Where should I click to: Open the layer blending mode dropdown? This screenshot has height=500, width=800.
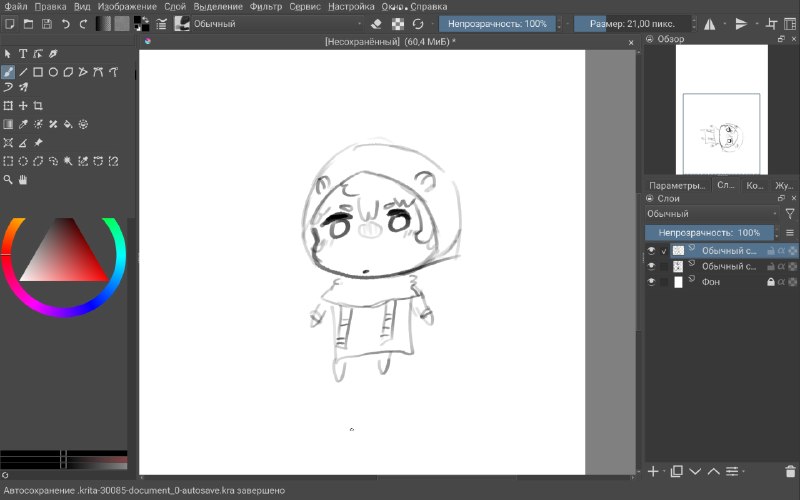(712, 214)
